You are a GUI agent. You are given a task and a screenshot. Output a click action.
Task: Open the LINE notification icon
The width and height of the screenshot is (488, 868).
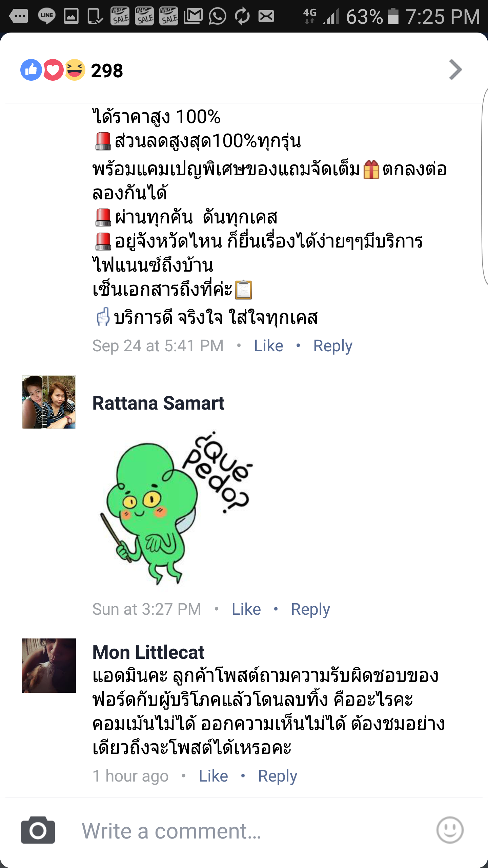pos(46,16)
